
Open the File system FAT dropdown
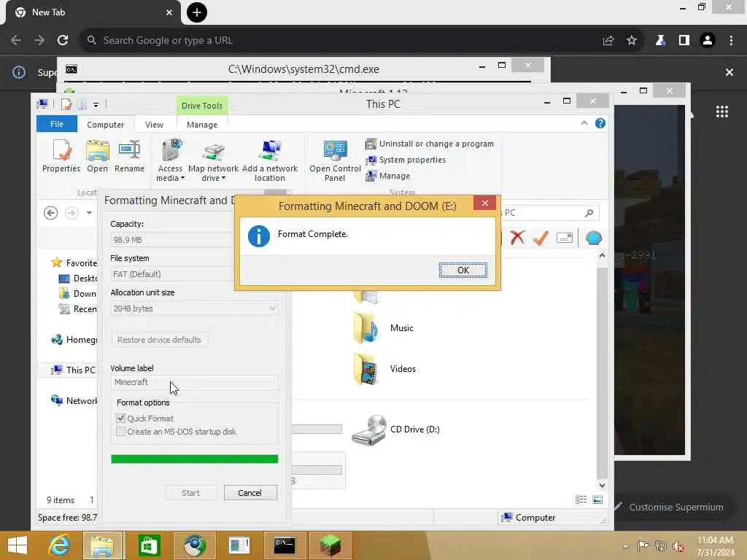pos(172,274)
